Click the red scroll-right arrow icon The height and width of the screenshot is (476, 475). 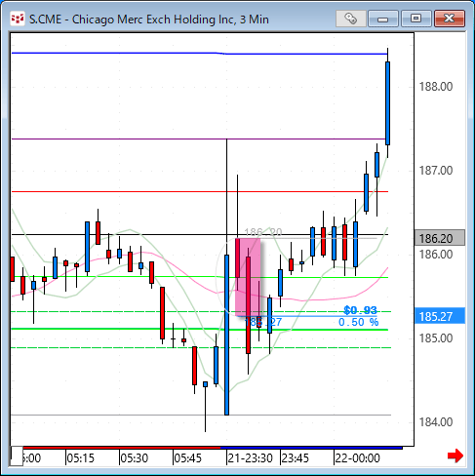(x=455, y=456)
